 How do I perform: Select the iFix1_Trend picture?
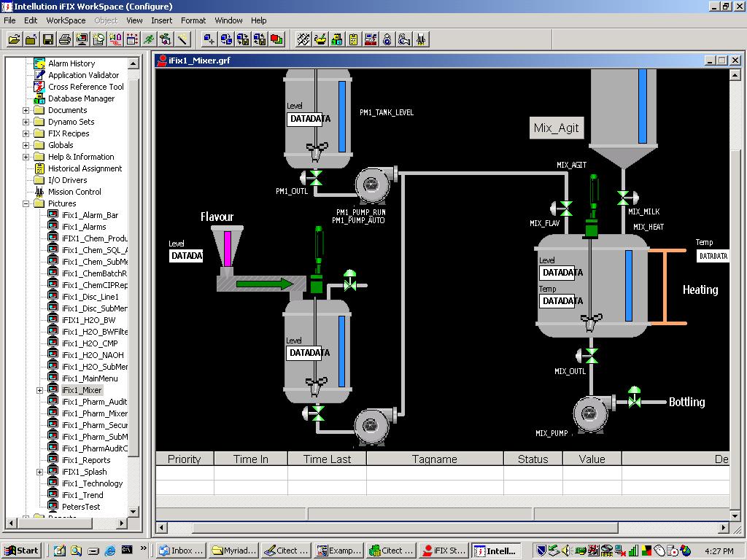82,495
